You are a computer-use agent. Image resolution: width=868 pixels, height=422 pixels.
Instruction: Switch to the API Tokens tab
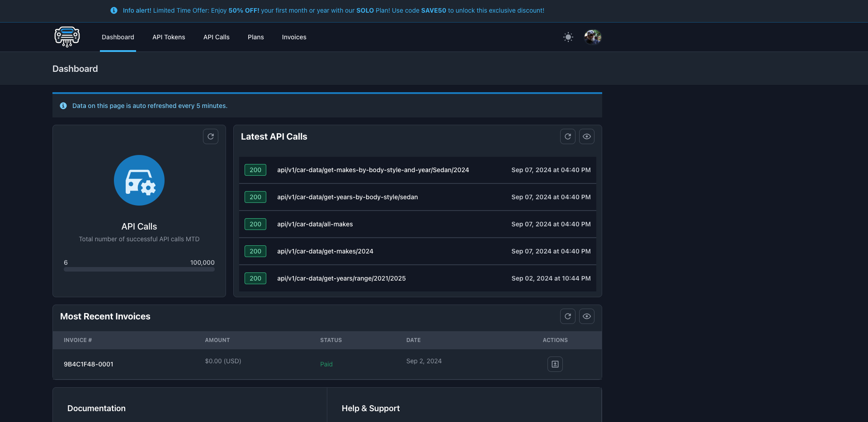tap(169, 37)
